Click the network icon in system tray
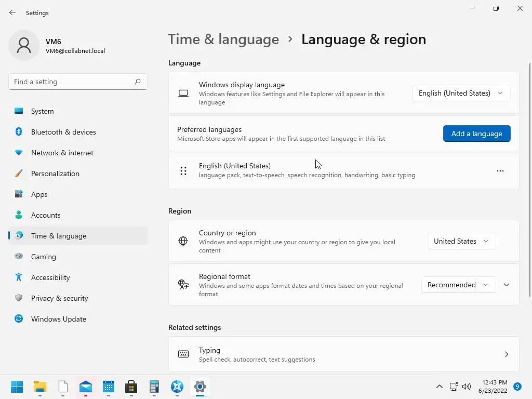This screenshot has height=399, width=532. tap(454, 387)
